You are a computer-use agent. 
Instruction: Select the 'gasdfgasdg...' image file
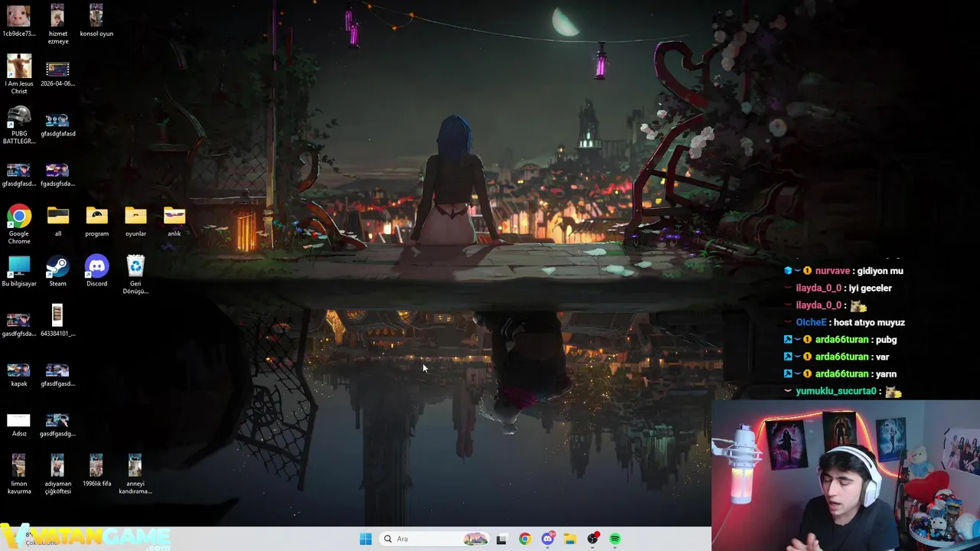pyautogui.click(x=57, y=425)
